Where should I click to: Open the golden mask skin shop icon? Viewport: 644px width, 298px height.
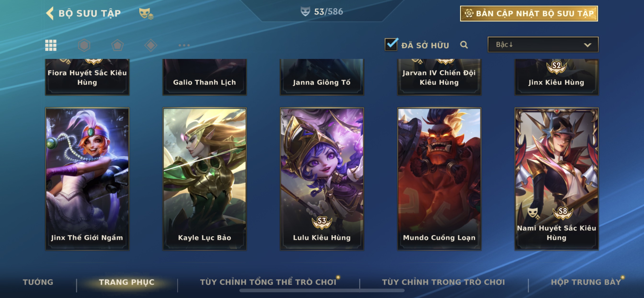pos(146,13)
